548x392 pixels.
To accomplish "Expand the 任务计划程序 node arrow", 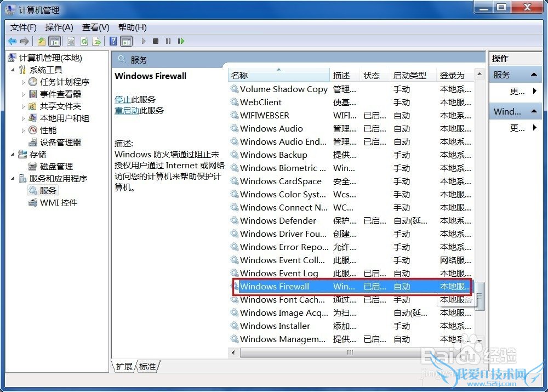I will click(23, 82).
